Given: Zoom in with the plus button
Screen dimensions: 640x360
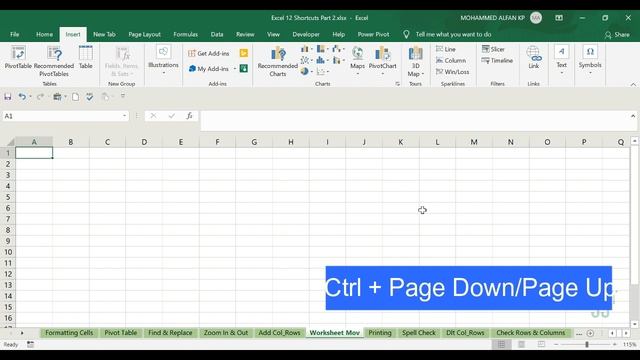Looking at the screenshot, I should click(x=615, y=344).
